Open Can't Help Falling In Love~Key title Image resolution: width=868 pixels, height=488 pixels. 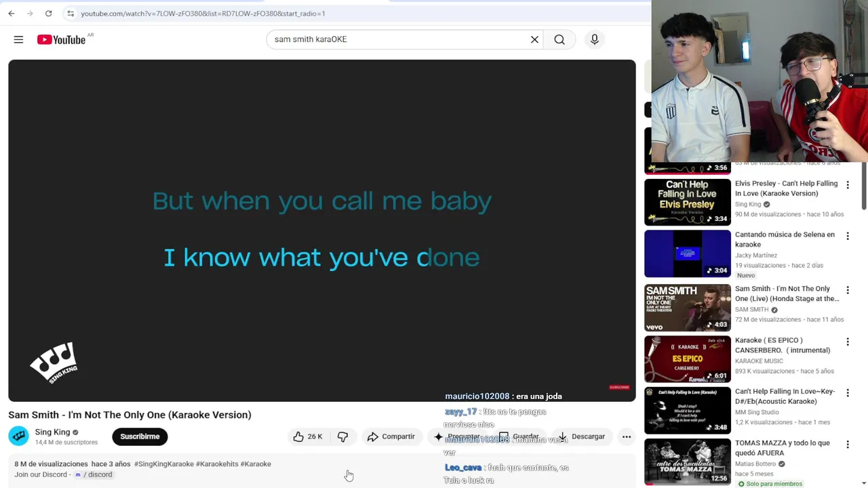(x=785, y=396)
